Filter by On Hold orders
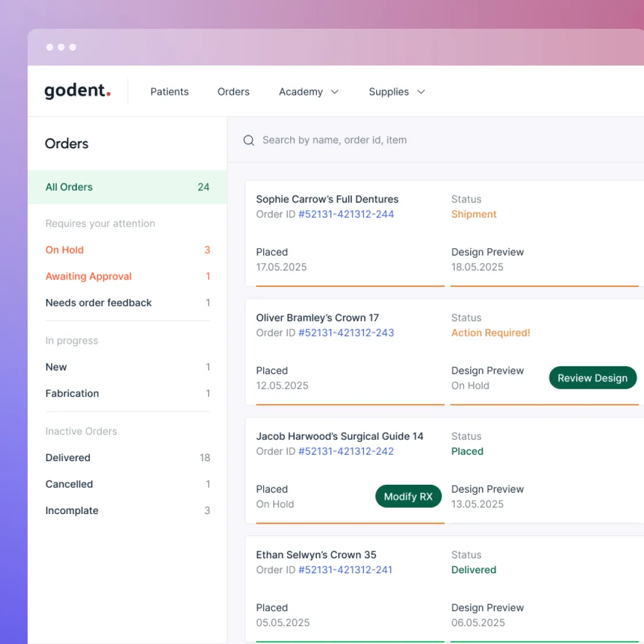644x644 pixels. coord(127,250)
